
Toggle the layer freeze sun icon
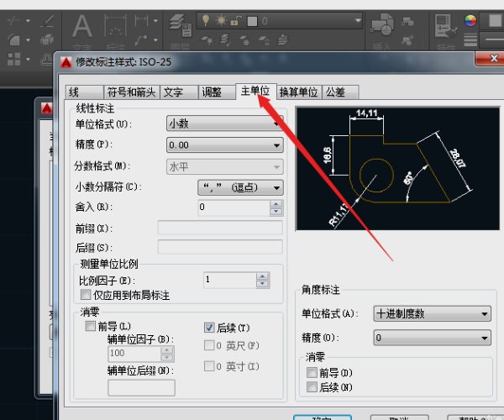point(221,21)
